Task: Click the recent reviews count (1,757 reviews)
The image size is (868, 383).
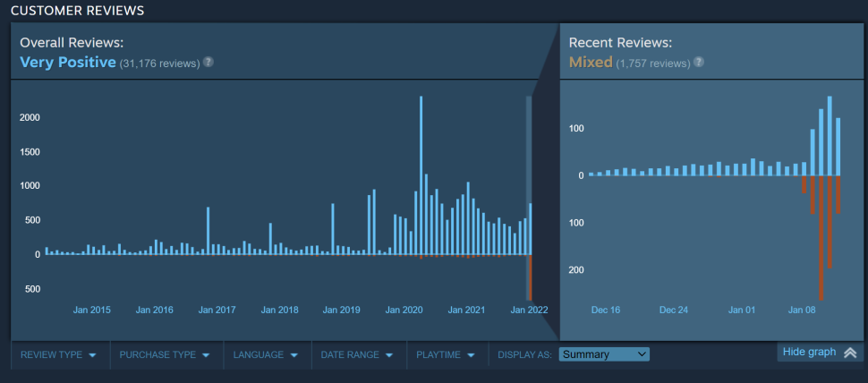Action: click(x=652, y=64)
